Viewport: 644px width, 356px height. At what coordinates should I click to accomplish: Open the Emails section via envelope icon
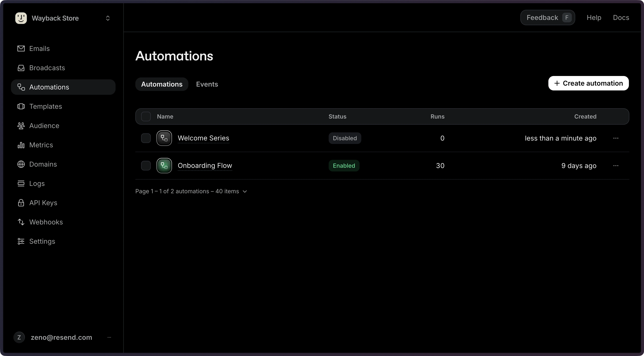21,49
